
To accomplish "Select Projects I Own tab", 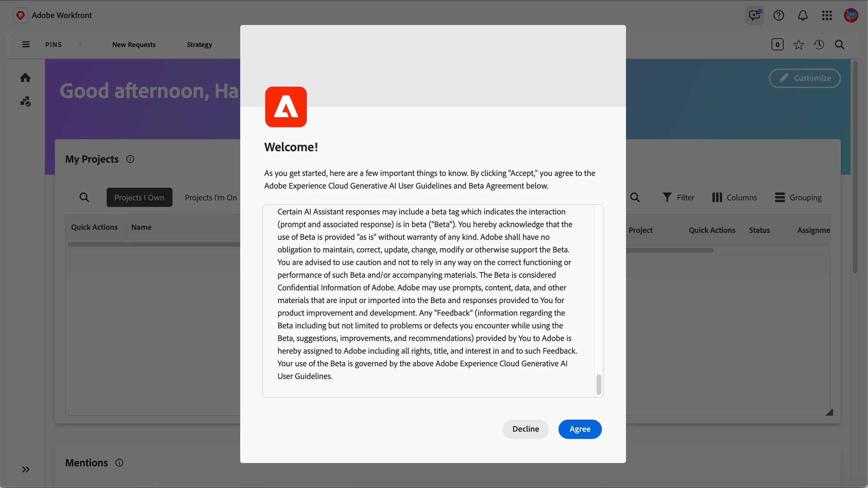I will tap(139, 197).
